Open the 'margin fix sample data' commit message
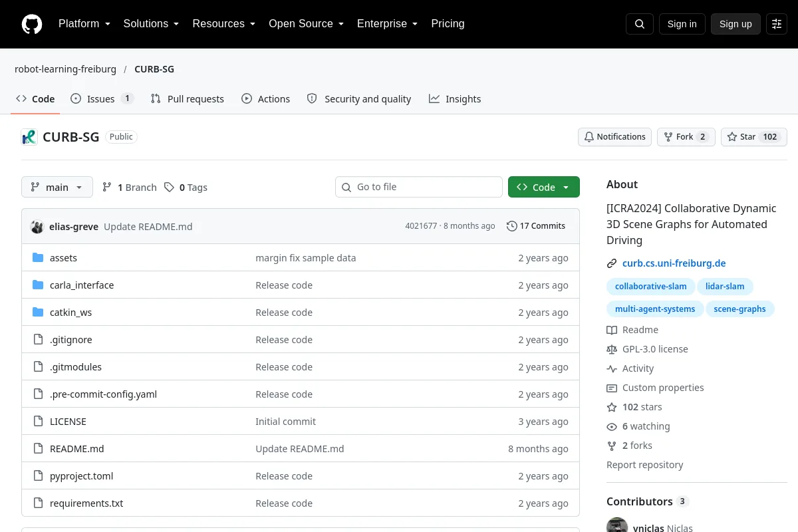This screenshot has width=798, height=532. [x=306, y=258]
